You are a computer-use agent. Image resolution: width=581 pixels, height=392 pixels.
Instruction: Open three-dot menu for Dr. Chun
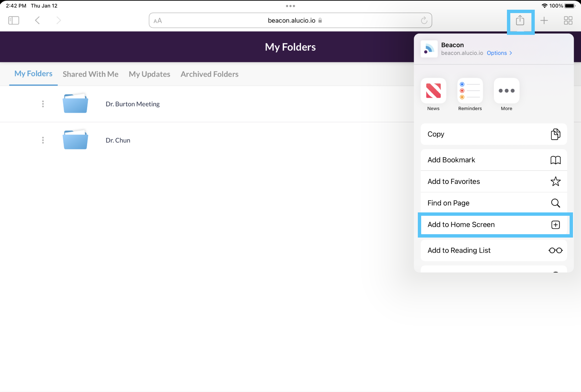coord(43,140)
